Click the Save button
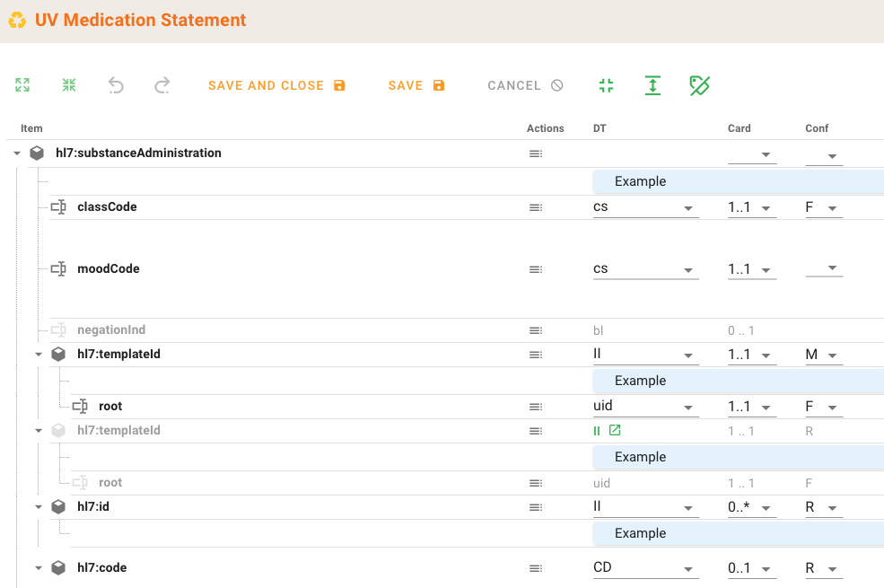 click(x=416, y=85)
